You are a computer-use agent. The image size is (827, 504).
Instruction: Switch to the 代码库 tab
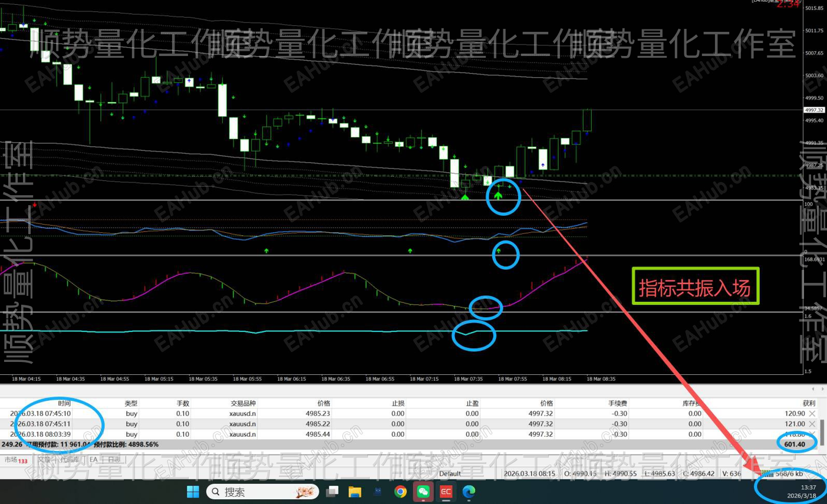(x=69, y=460)
